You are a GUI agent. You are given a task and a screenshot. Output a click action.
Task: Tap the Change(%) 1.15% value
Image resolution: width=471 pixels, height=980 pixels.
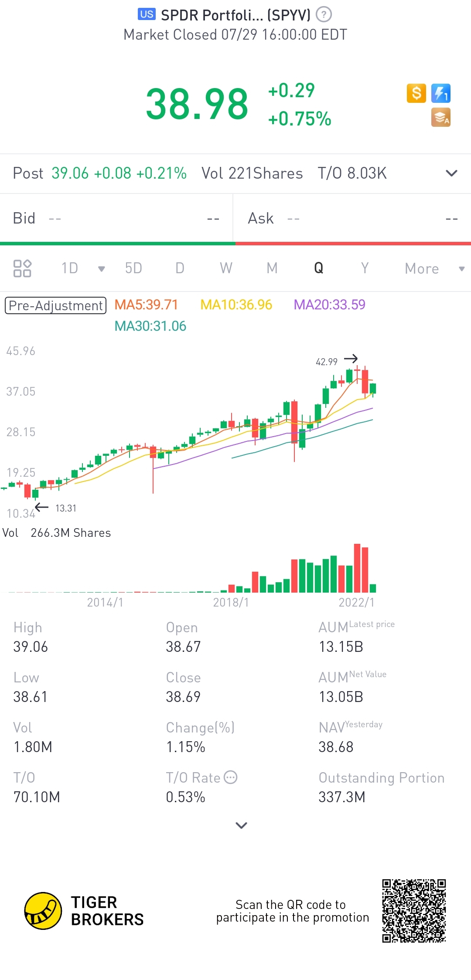[185, 747]
